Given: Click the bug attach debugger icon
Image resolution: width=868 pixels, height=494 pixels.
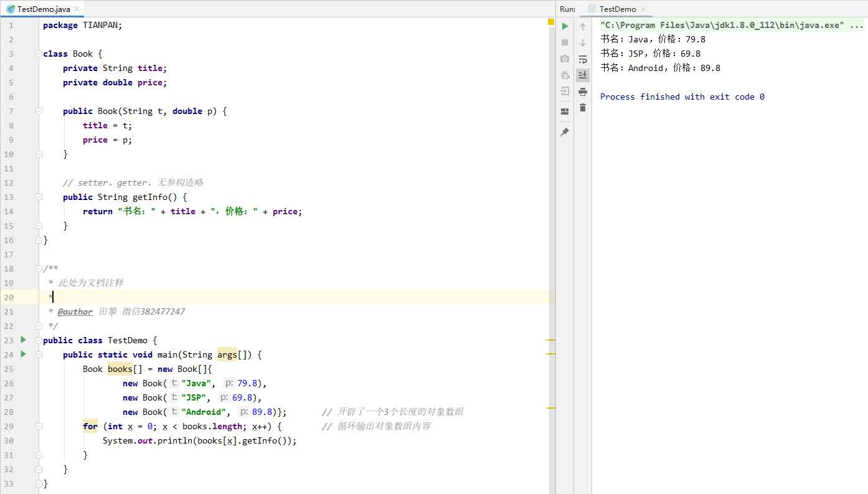Looking at the screenshot, I should click(565, 75).
